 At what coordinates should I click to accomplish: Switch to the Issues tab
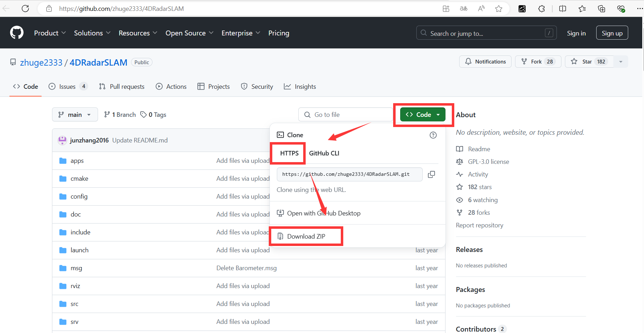68,87
